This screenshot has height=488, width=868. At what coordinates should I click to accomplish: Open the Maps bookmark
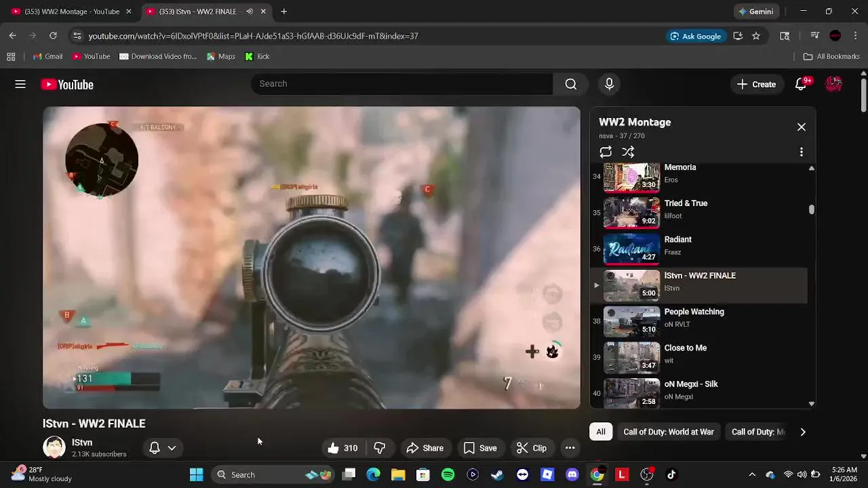pyautogui.click(x=221, y=56)
